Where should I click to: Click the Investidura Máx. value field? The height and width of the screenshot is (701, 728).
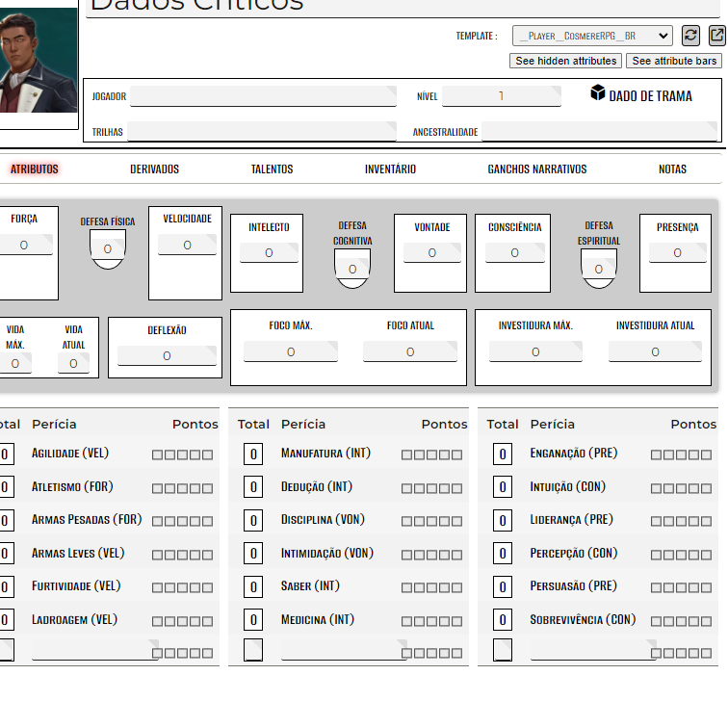[535, 351]
